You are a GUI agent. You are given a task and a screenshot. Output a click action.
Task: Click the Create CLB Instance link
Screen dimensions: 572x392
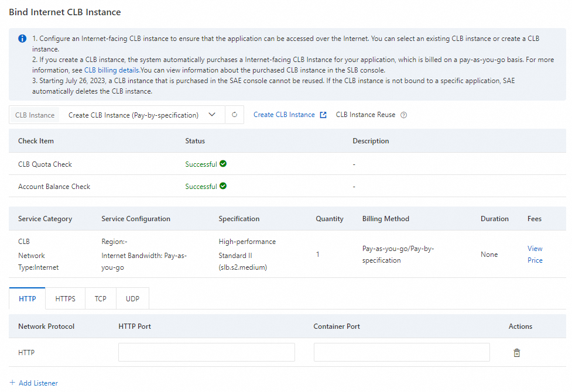coord(284,115)
